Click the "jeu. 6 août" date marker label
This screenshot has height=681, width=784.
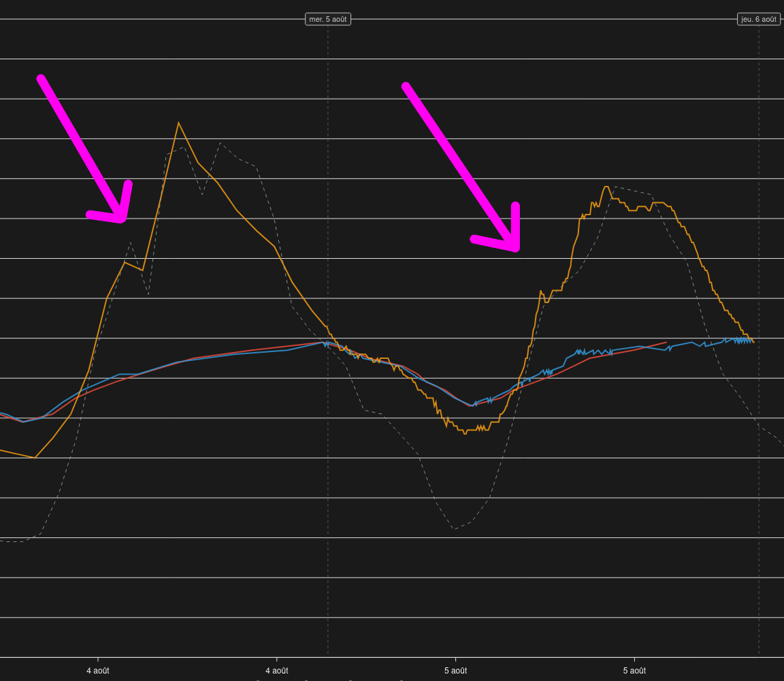[759, 20]
